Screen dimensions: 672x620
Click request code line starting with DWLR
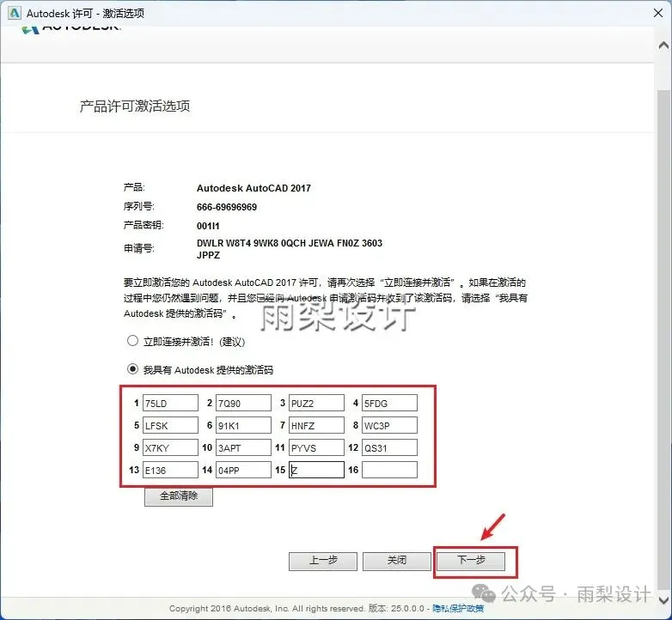(290, 243)
